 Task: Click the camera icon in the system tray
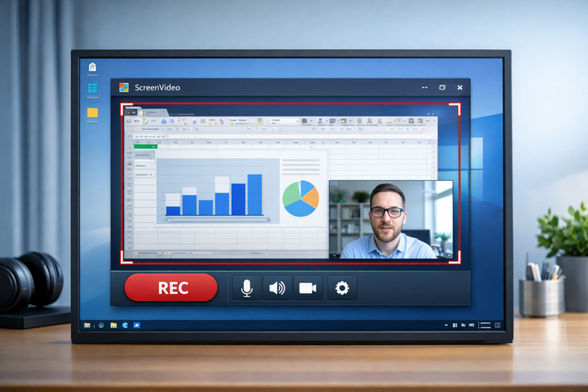click(x=472, y=325)
